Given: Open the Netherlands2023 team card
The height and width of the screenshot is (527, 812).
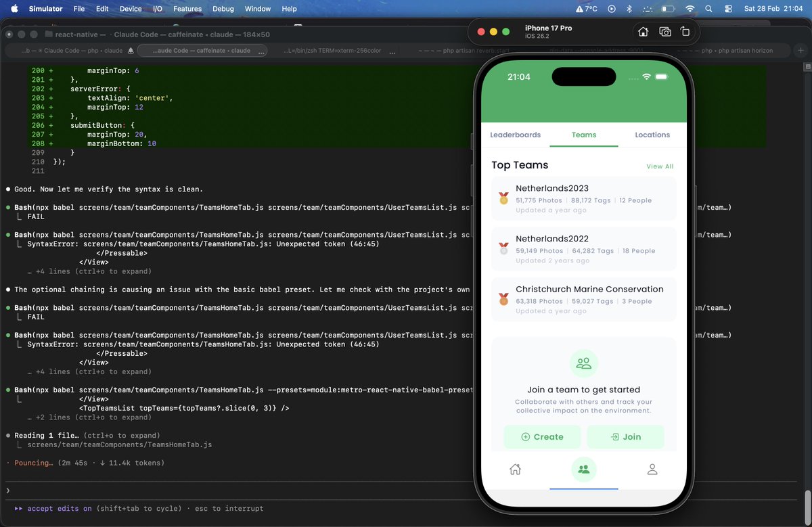Looking at the screenshot, I should pyautogui.click(x=583, y=198).
